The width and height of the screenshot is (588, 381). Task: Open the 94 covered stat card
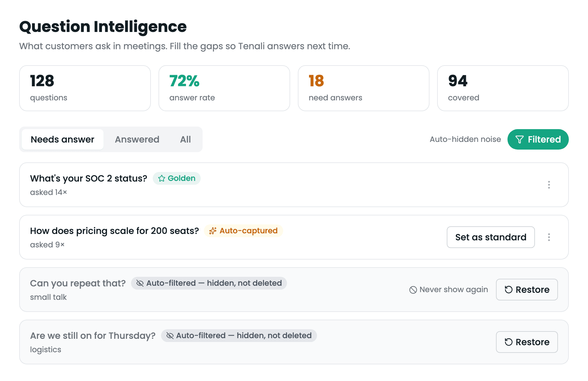pyautogui.click(x=503, y=88)
